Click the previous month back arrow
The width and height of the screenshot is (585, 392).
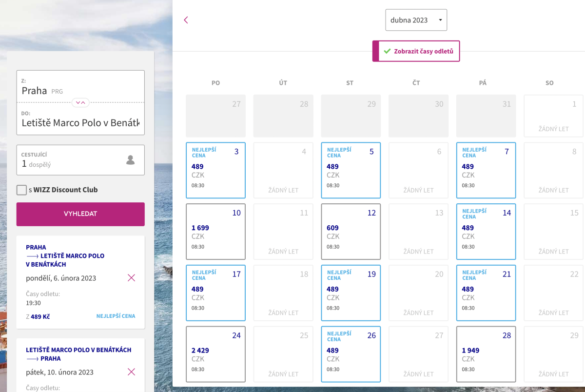coord(186,20)
